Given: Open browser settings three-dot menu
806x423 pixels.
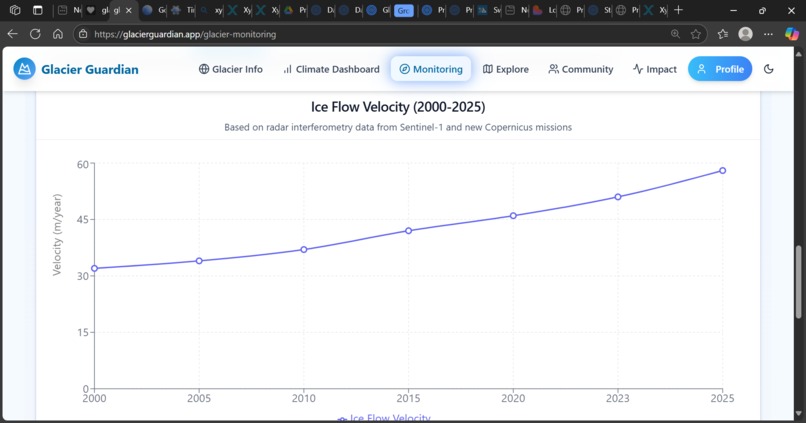Looking at the screenshot, I should coord(768,34).
